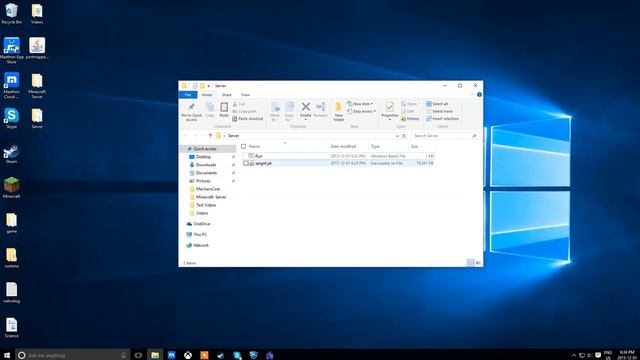Click the address bar refresh button
Screen dimensions: 640x360
click(x=404, y=136)
